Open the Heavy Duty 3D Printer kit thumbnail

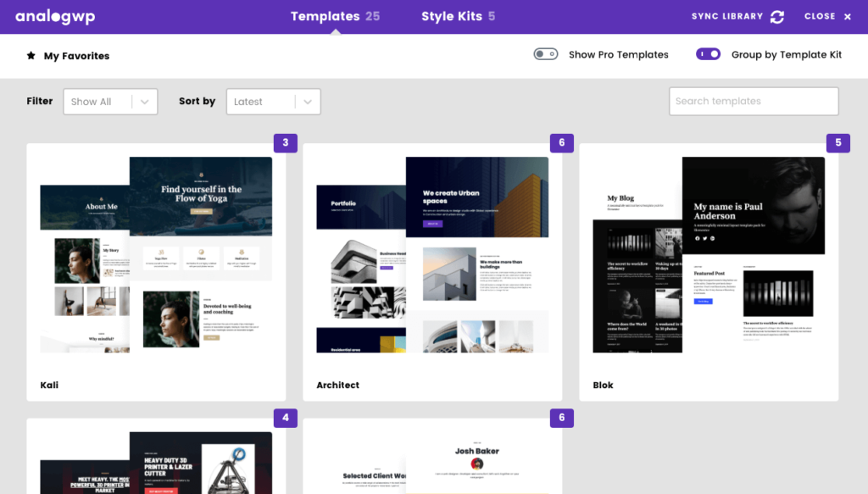coord(156,463)
